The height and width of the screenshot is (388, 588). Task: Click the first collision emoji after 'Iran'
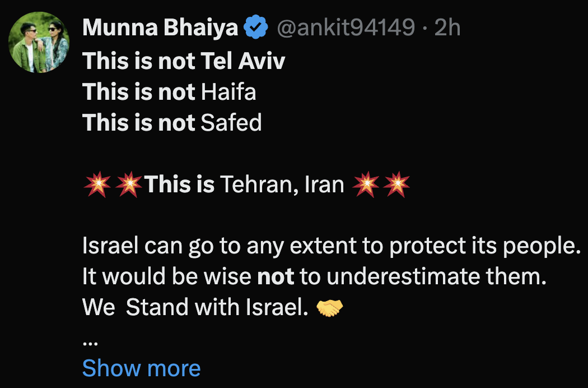366,184
